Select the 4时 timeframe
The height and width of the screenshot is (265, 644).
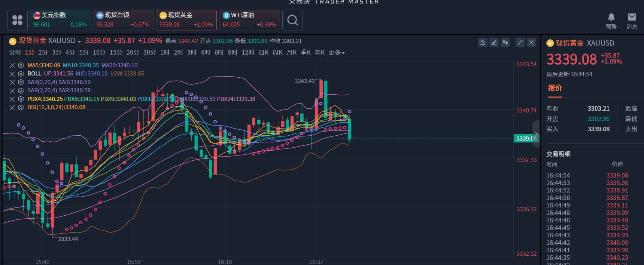pyautogui.click(x=206, y=53)
